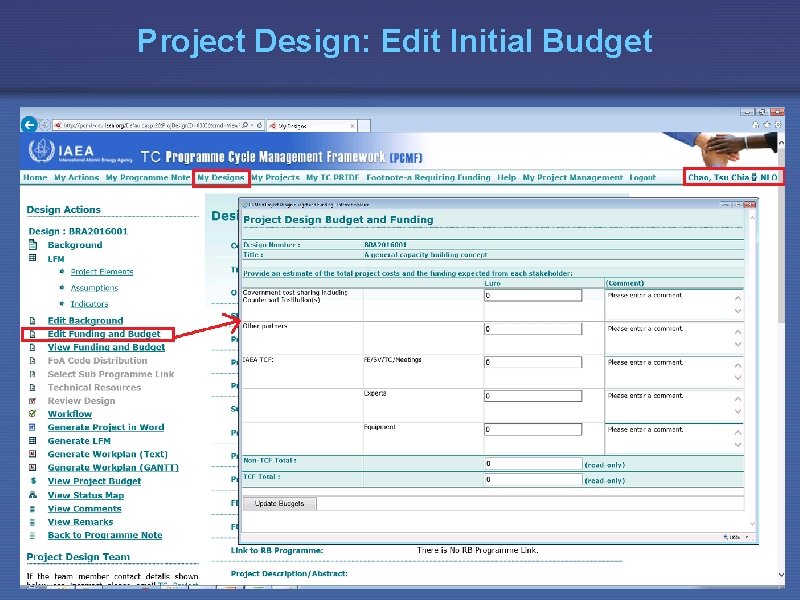
Task: Click the browser Back arrow
Action: [x=27, y=123]
